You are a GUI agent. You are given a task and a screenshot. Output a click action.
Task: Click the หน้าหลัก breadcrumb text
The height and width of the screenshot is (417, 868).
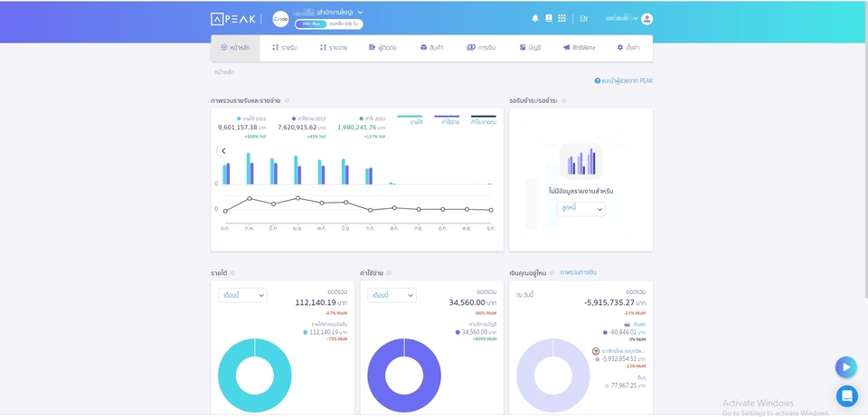pyautogui.click(x=224, y=72)
